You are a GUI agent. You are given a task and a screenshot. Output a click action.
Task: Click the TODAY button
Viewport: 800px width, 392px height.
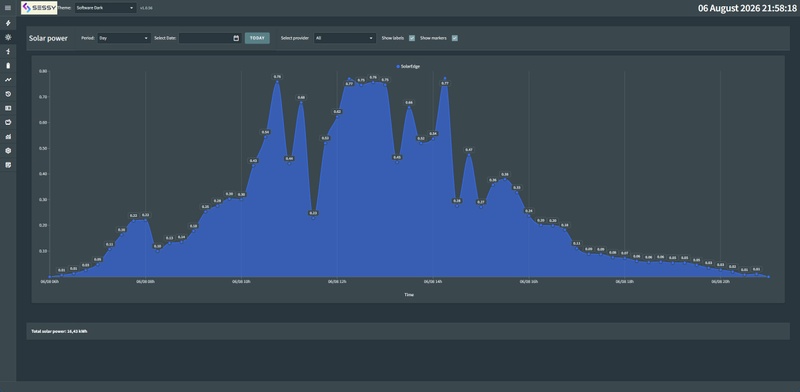[x=257, y=38]
